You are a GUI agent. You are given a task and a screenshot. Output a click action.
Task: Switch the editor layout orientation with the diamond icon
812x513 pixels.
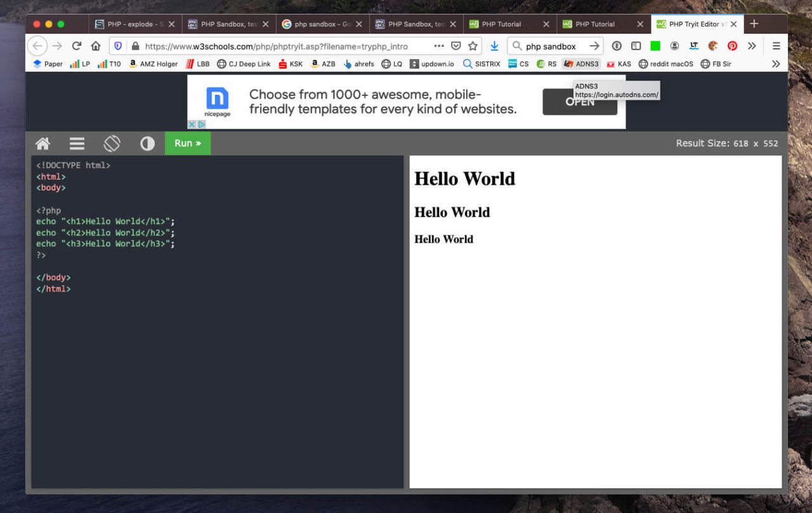(112, 143)
